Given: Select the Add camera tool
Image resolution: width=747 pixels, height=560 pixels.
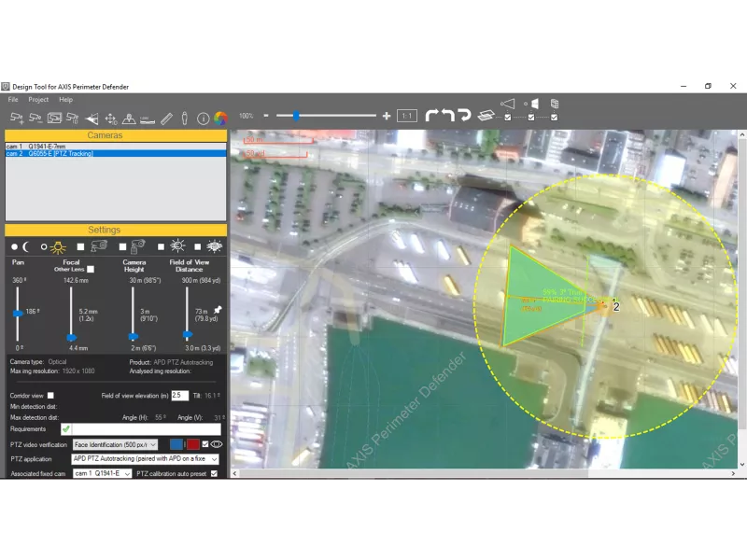Looking at the screenshot, I should pyautogui.click(x=15, y=118).
